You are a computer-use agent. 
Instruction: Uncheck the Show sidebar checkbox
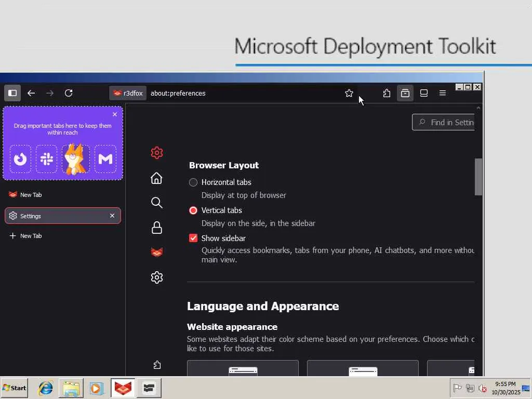pos(193,238)
